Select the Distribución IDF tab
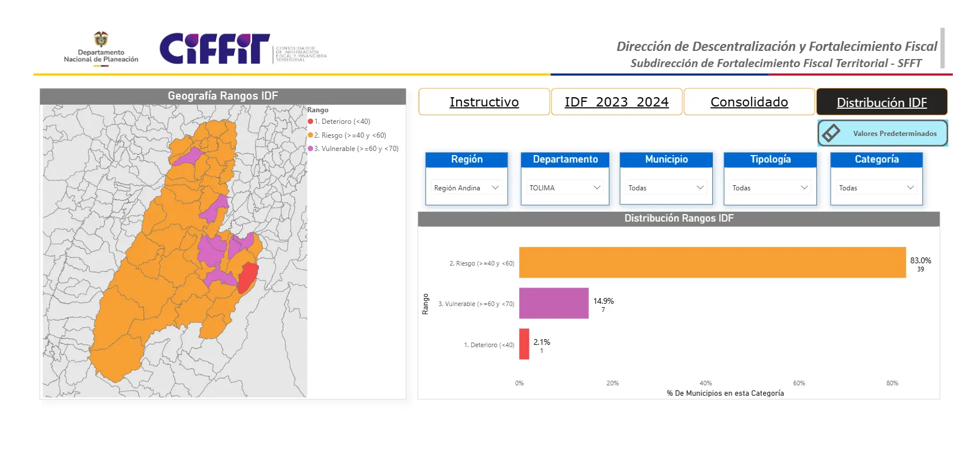 [881, 102]
